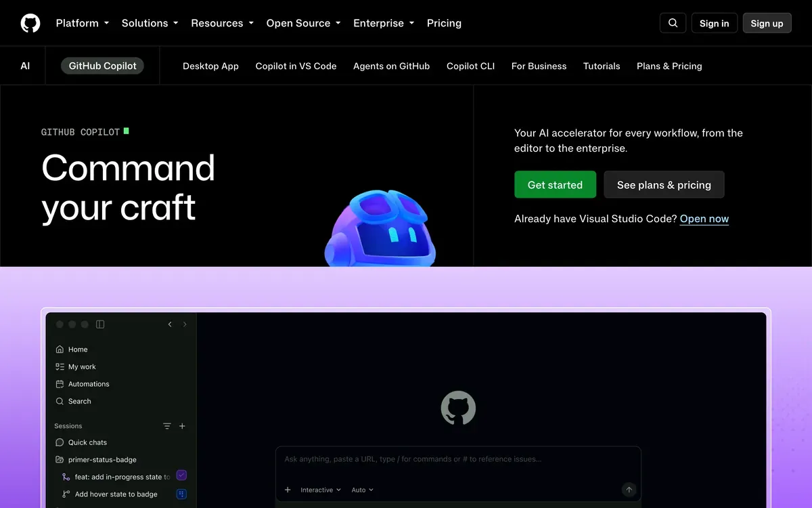This screenshot has width=812, height=508.
Task: Expand the Open Source menu
Action: (x=304, y=23)
